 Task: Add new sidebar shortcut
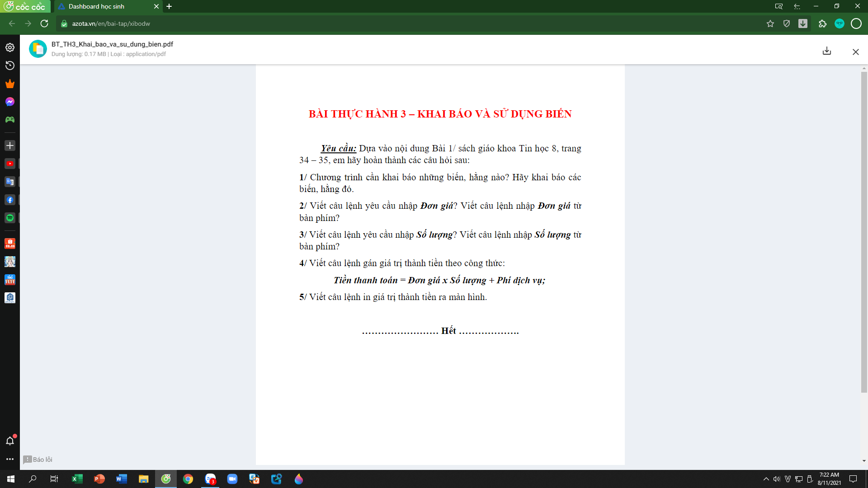(10, 145)
